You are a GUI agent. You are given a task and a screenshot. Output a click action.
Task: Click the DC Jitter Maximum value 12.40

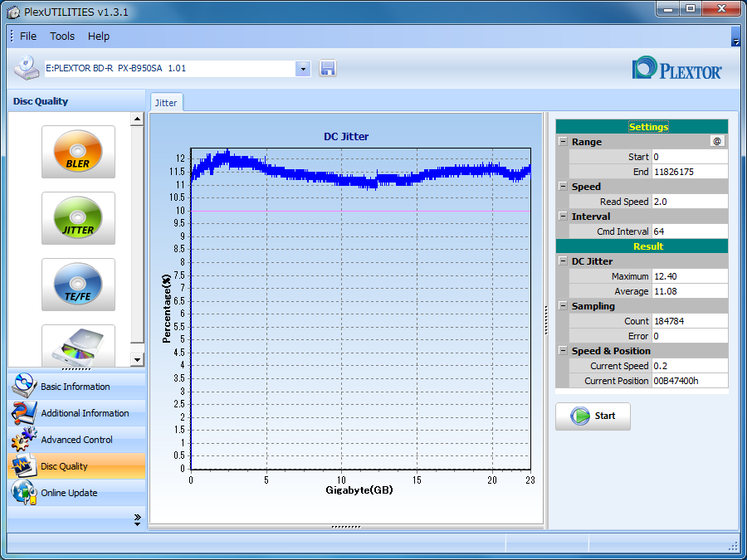[x=690, y=276]
